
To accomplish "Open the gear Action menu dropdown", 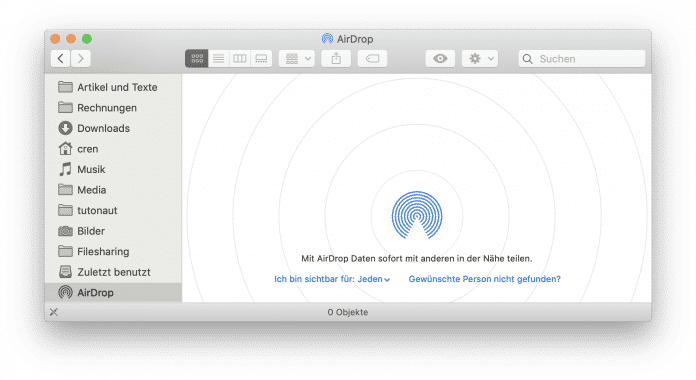I will tap(480, 59).
